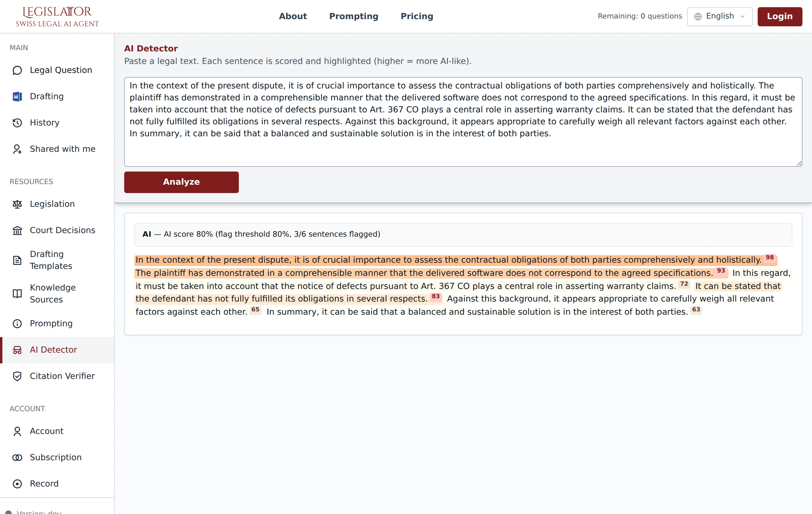
Task: Open the About menu item
Action: click(293, 16)
